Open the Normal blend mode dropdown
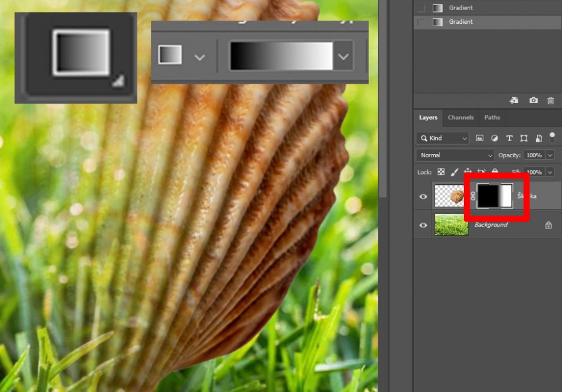This screenshot has width=562, height=392. click(x=455, y=155)
